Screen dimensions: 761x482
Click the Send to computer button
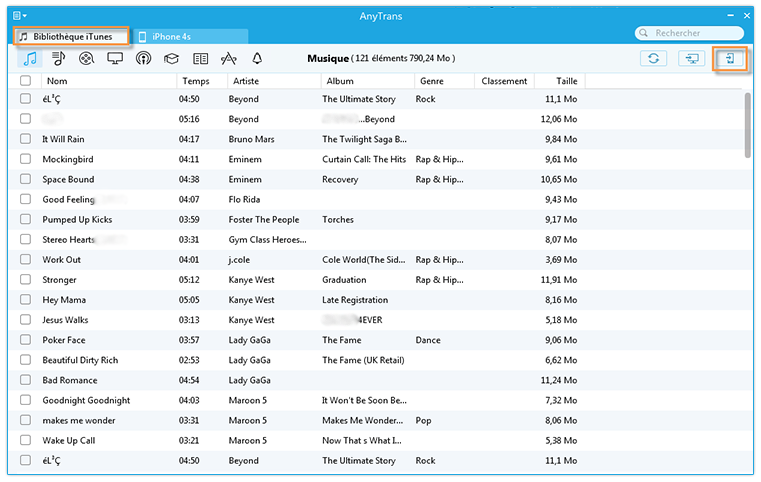tap(691, 58)
